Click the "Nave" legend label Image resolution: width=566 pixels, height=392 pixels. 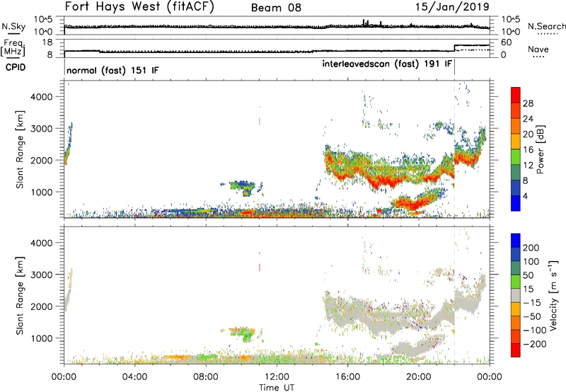pos(538,49)
